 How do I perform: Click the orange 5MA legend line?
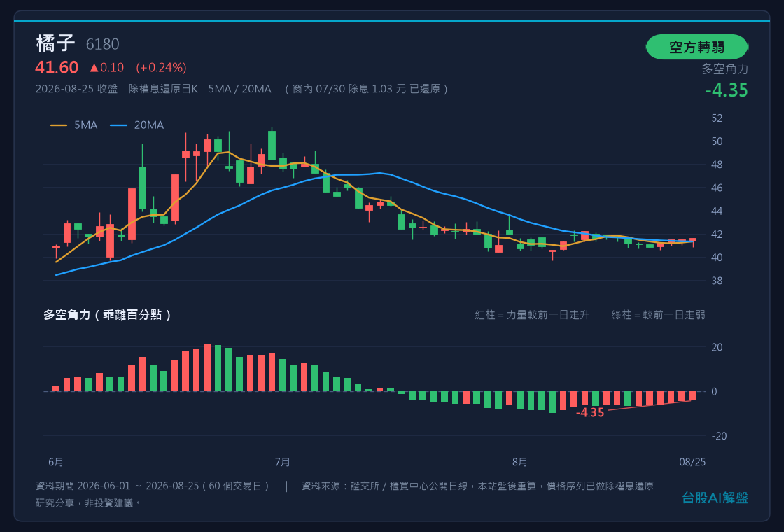coord(59,125)
